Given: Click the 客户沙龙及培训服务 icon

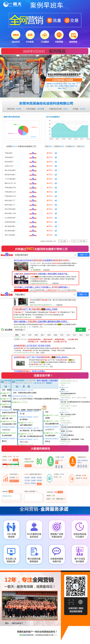Looking at the screenshot, I should (x=79, y=551).
